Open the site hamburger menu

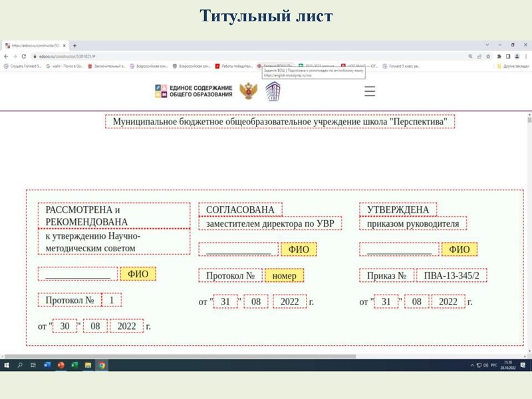(x=370, y=92)
